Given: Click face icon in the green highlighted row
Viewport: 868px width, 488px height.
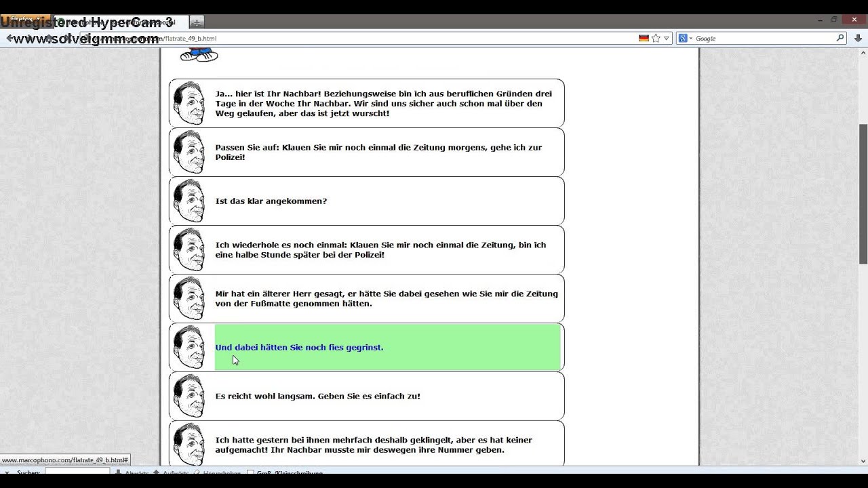Looking at the screenshot, I should click(189, 347).
